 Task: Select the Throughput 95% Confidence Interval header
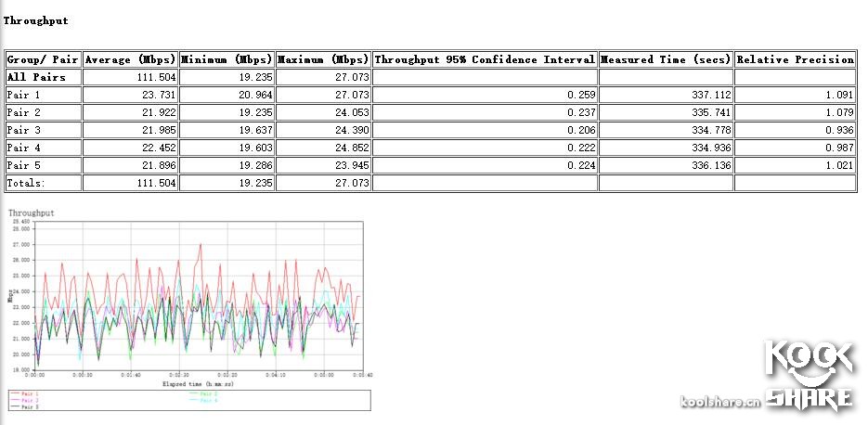coord(485,59)
